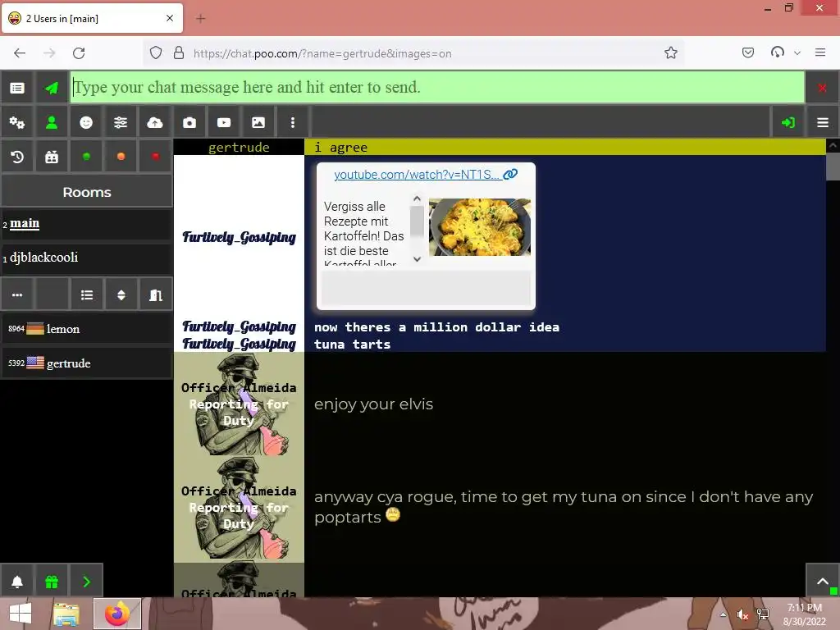Click the gertrude username in chat

(239, 148)
